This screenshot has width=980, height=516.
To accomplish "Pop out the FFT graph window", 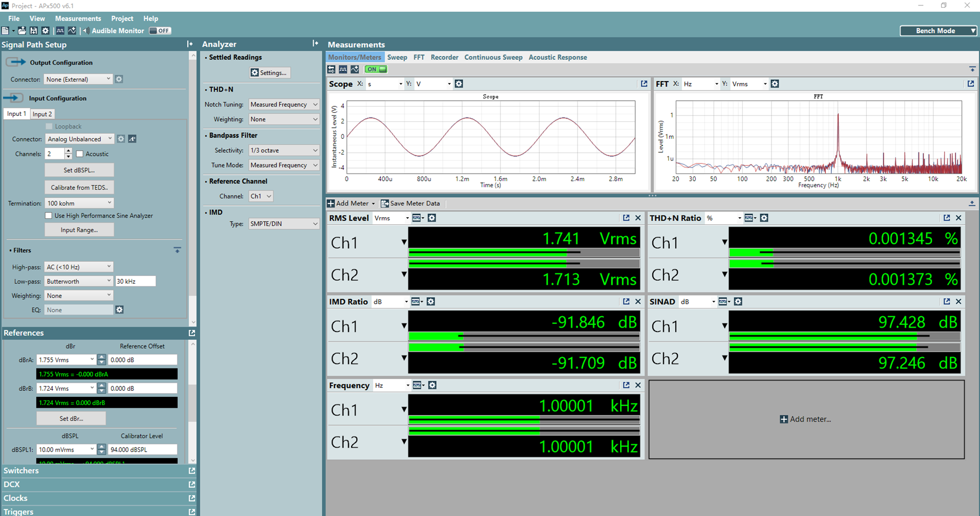I will [971, 84].
